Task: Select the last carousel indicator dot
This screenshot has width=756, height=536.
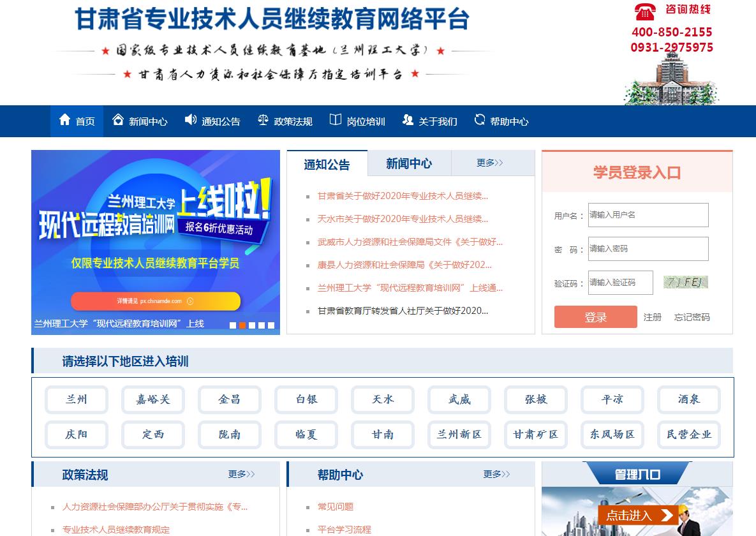Action: (271, 325)
